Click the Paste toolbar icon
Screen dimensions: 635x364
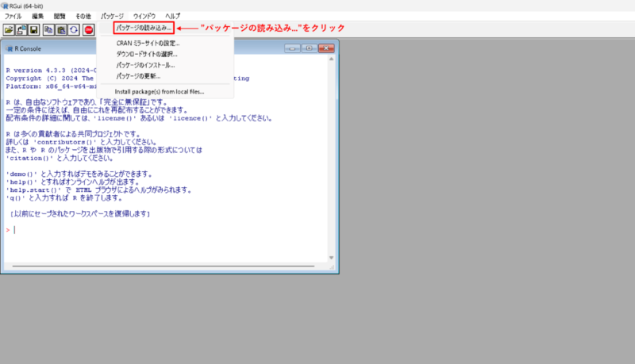pos(61,30)
